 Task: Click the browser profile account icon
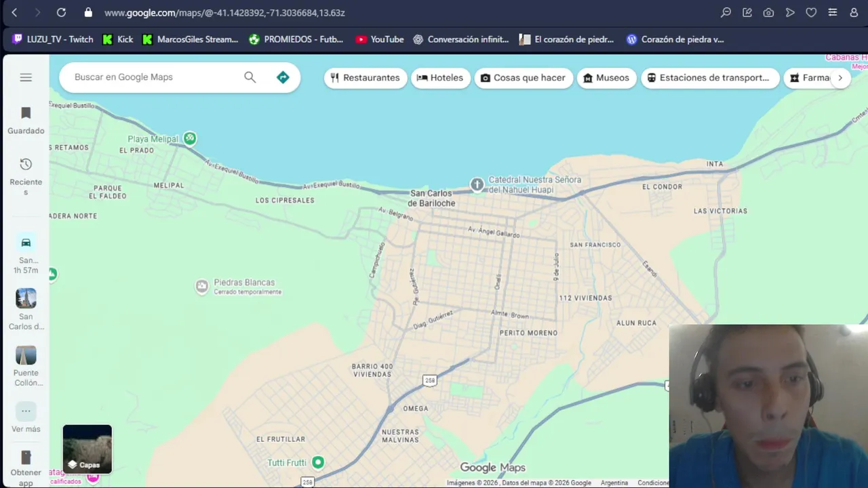pyautogui.click(x=854, y=12)
